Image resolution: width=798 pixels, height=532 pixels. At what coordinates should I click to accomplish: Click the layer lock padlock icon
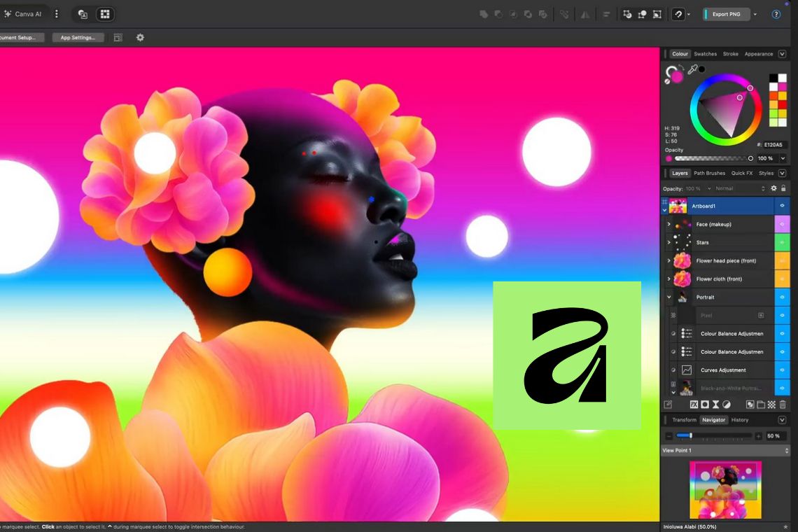coord(783,188)
